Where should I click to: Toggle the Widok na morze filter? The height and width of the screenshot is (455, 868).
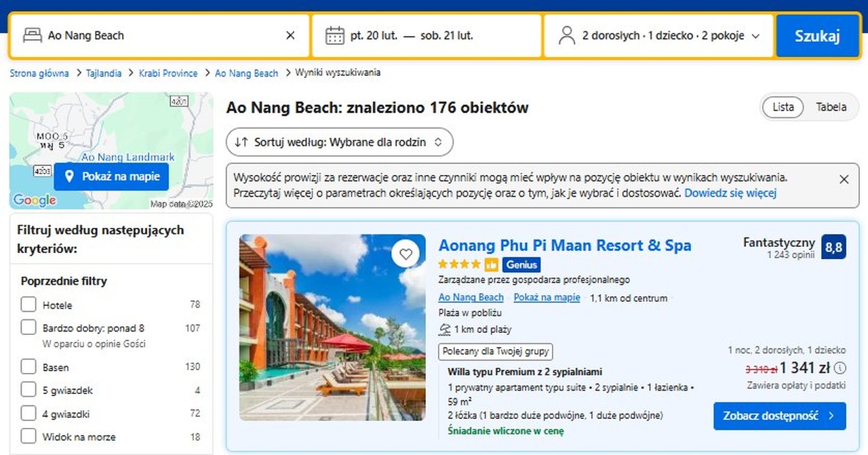pos(28,436)
